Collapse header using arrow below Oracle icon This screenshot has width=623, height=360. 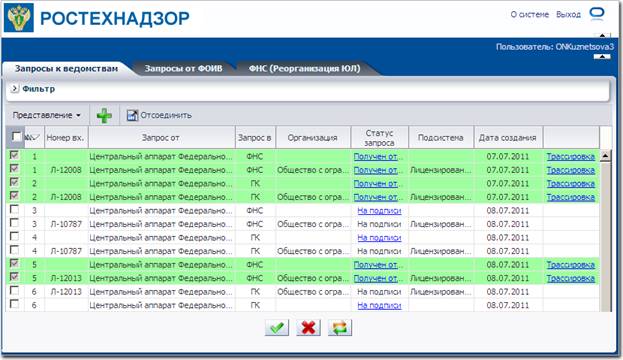602,35
